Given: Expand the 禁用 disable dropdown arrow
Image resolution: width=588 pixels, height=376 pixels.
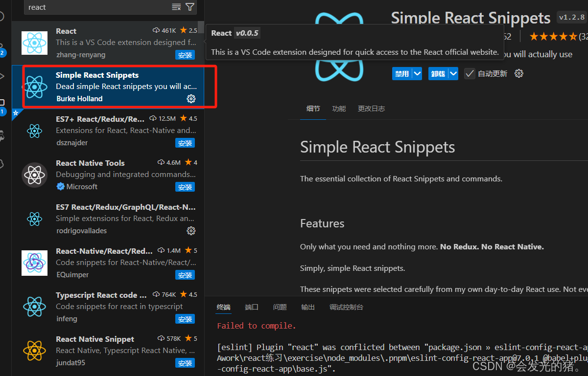Looking at the screenshot, I should [417, 73].
